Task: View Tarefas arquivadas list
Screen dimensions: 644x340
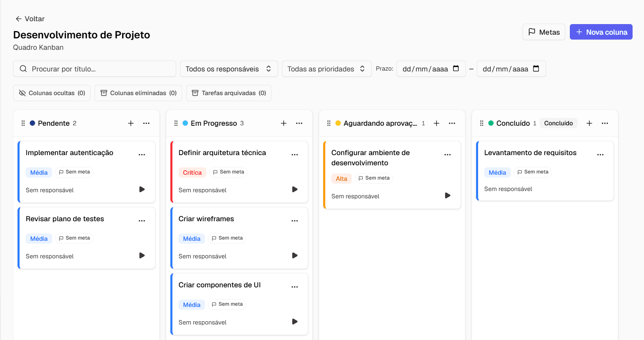Action: [229, 93]
